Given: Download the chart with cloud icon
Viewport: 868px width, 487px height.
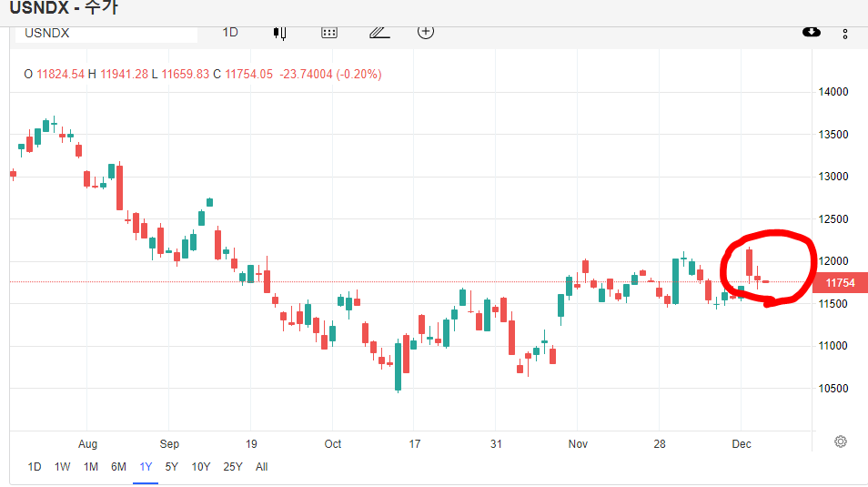Looking at the screenshot, I should [x=811, y=32].
